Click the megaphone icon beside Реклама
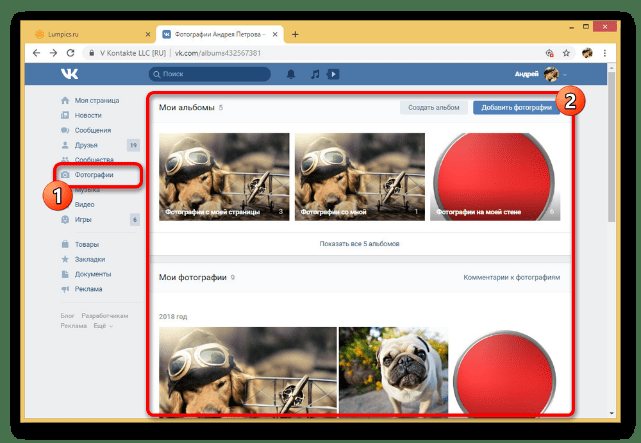Viewport: 641px width, 443px height. 65,289
